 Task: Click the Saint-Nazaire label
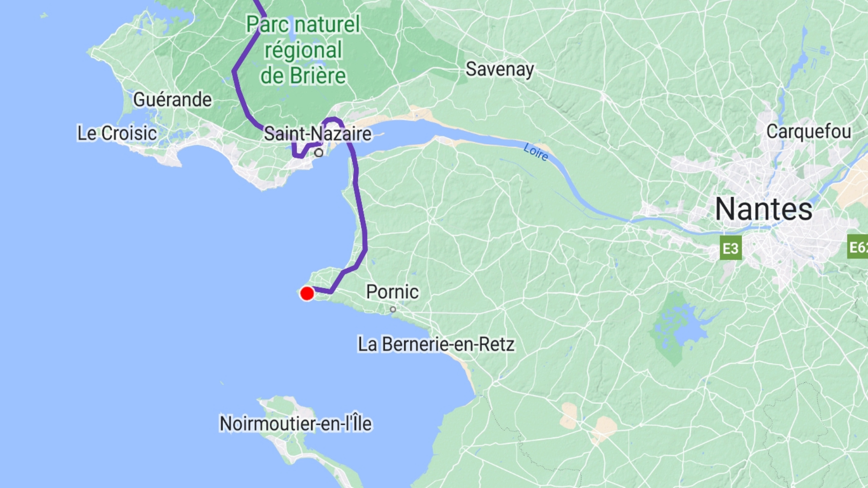(x=317, y=134)
